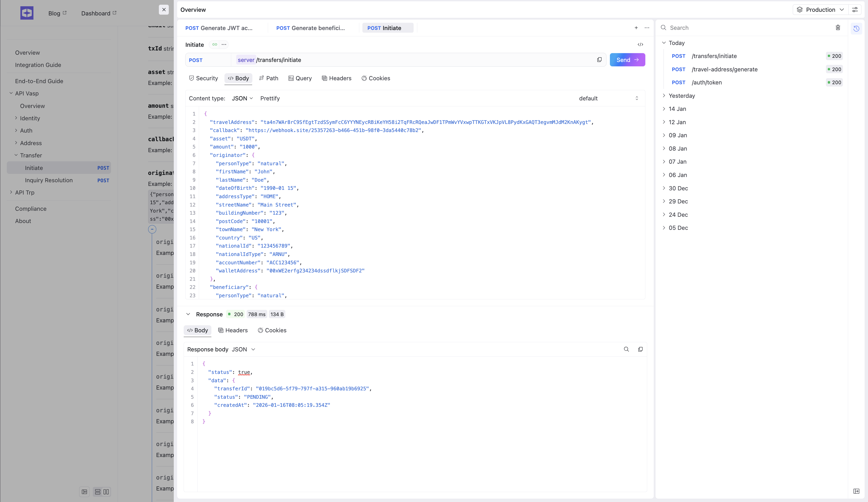Open the environment settings sliders icon

click(x=855, y=10)
